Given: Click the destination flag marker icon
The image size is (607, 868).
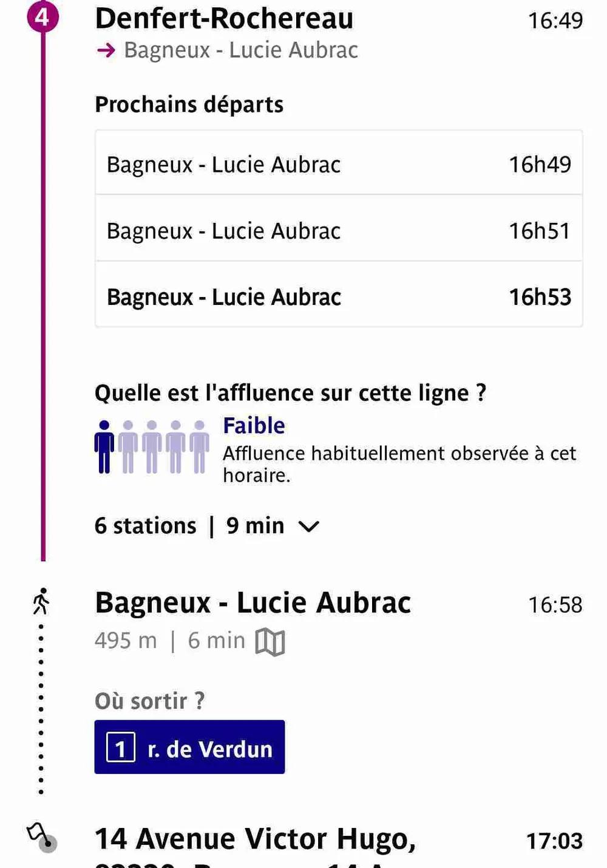Looking at the screenshot, I should [41, 837].
